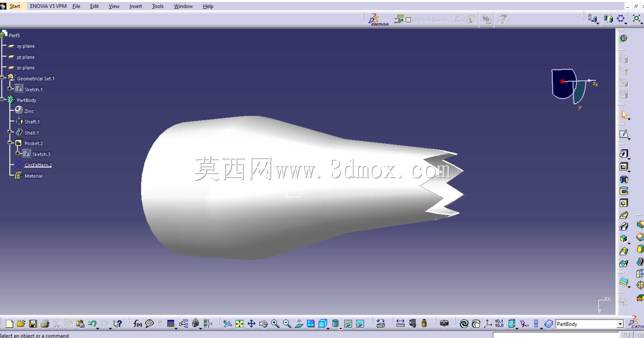Select the xy plane in tree
The width and height of the screenshot is (644, 338).
coord(25,46)
